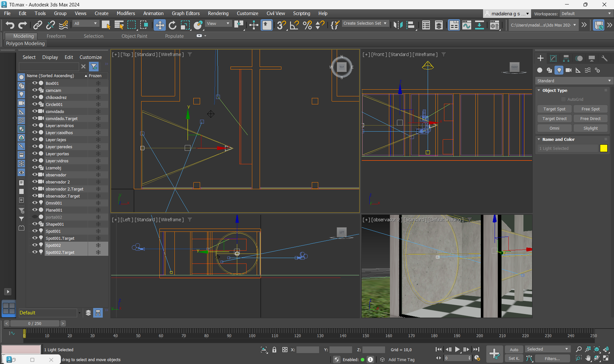Click the Undo arrow icon
The height and width of the screenshot is (364, 614).
(x=10, y=25)
